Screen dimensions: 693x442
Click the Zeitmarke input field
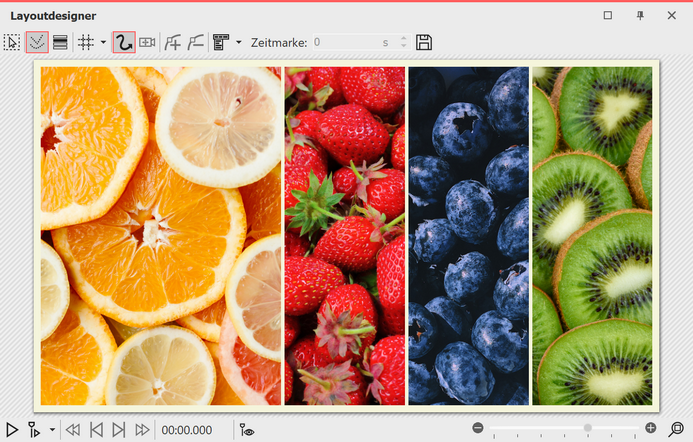(344, 42)
